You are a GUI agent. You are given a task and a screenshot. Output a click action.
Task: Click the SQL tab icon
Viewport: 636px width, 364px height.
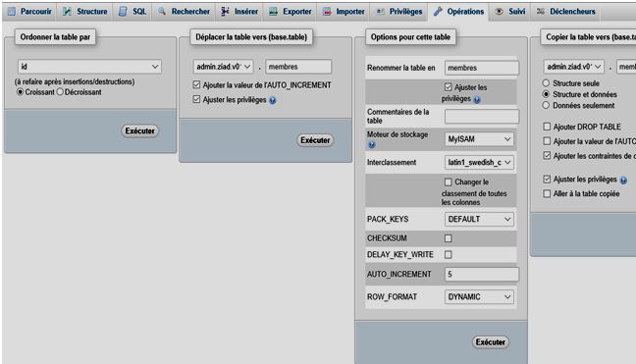point(123,12)
